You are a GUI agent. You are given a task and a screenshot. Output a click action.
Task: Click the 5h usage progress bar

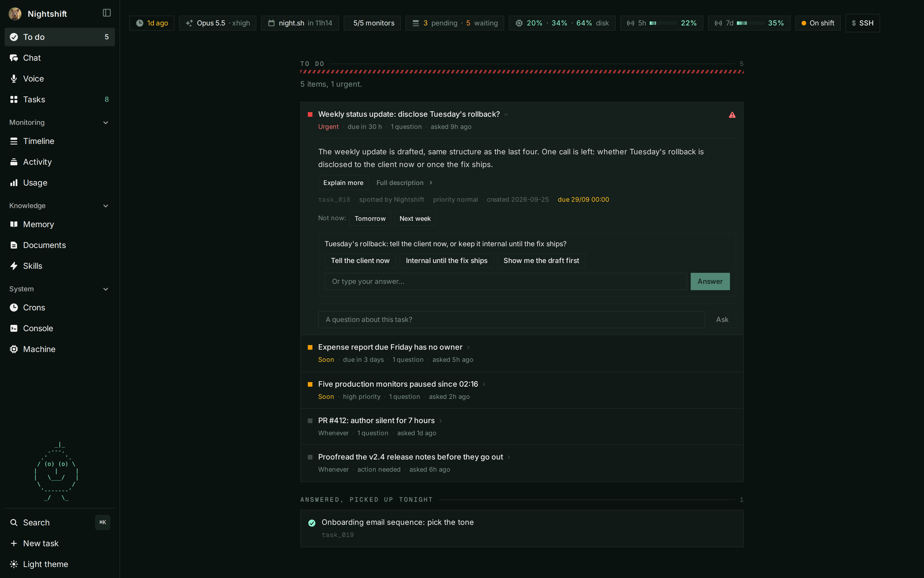tap(663, 23)
